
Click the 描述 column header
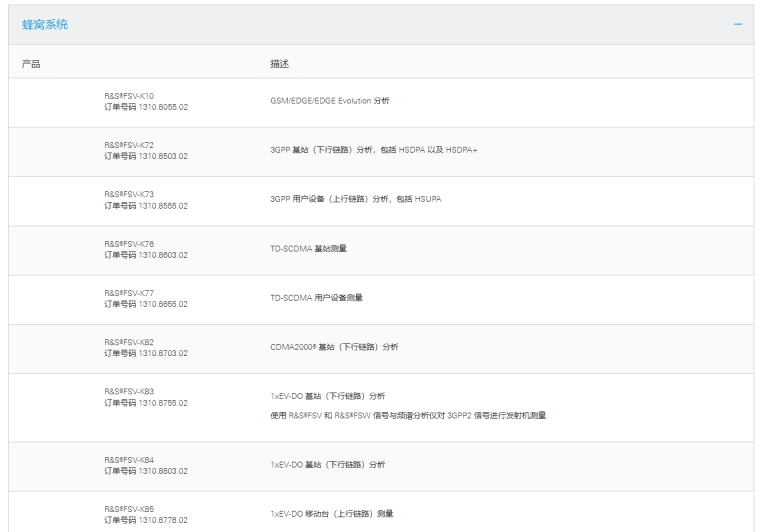click(279, 64)
